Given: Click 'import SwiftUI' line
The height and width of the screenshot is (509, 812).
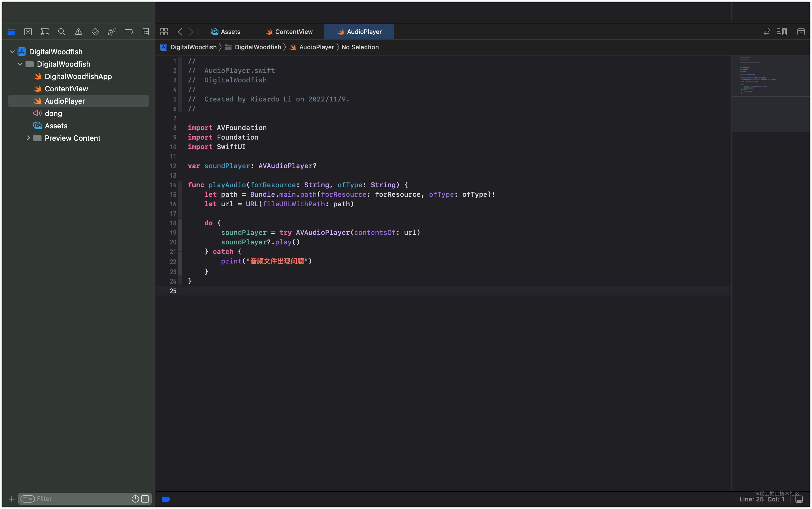Looking at the screenshot, I should tap(217, 147).
